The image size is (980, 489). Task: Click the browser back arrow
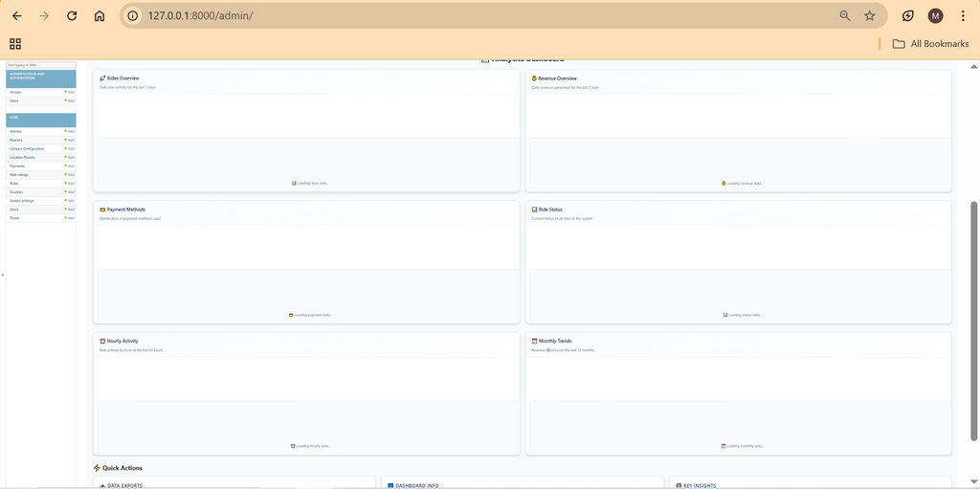tap(16, 16)
